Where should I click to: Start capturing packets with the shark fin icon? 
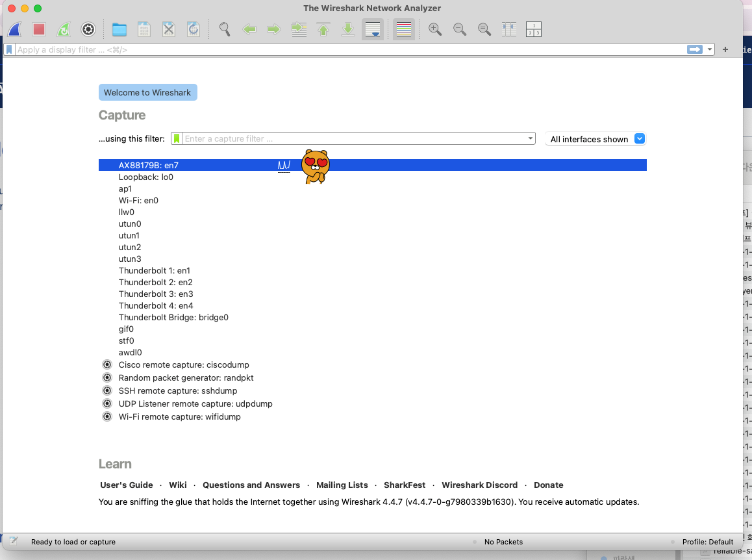click(x=14, y=29)
